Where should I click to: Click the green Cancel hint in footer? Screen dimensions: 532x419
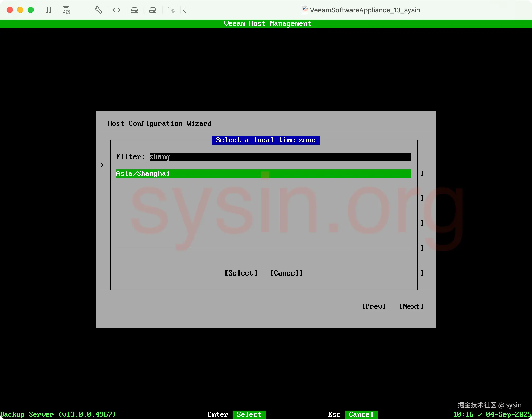pyautogui.click(x=361, y=415)
